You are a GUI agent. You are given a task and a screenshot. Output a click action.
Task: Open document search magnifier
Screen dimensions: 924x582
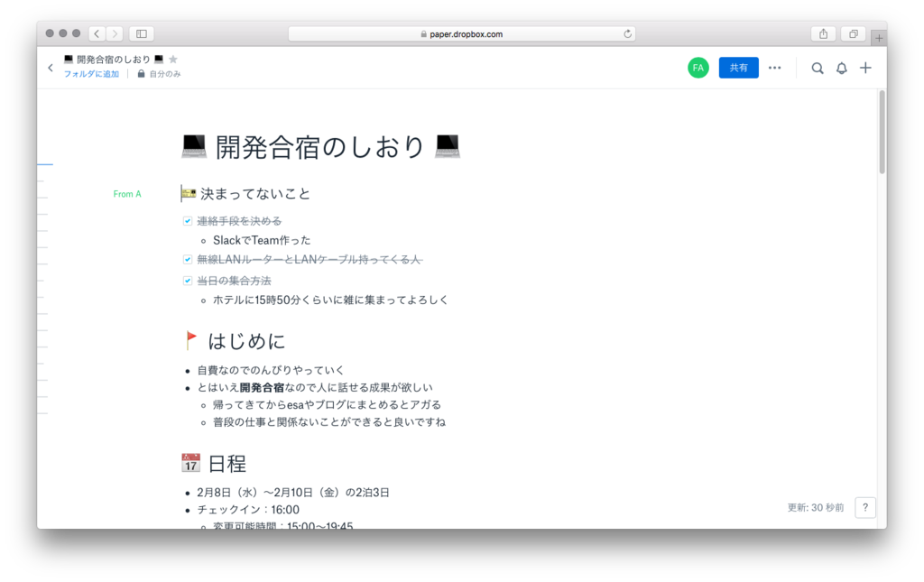[818, 69]
